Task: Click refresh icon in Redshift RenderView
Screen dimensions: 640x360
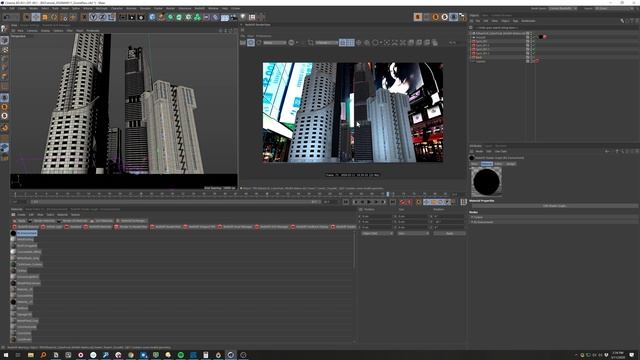Action: (259, 42)
